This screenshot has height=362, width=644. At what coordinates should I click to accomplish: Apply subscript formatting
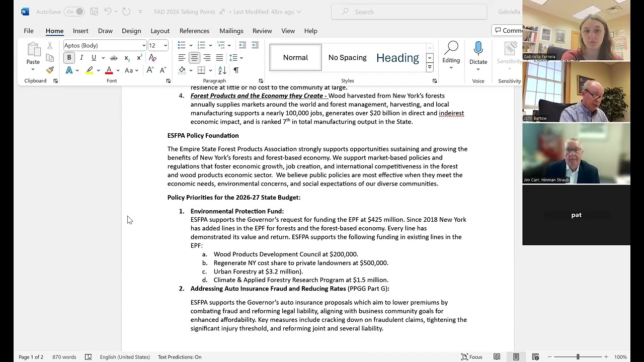(127, 58)
